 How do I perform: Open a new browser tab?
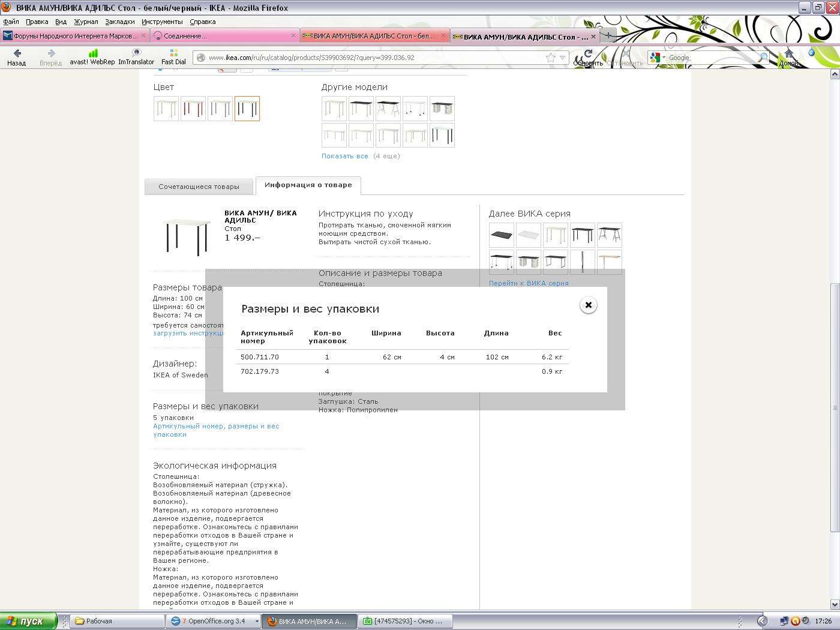[608, 35]
